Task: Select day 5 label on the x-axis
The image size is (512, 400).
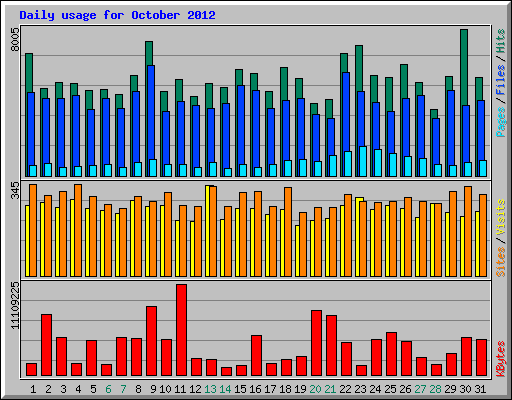Action: [93, 389]
